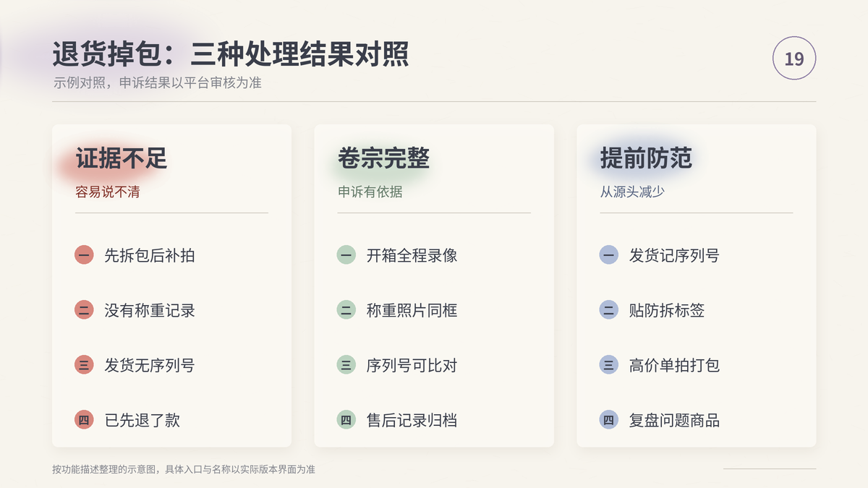Viewport: 868px width, 488px height.
Task: Select the text 称重照片同框
Action: coord(412,310)
